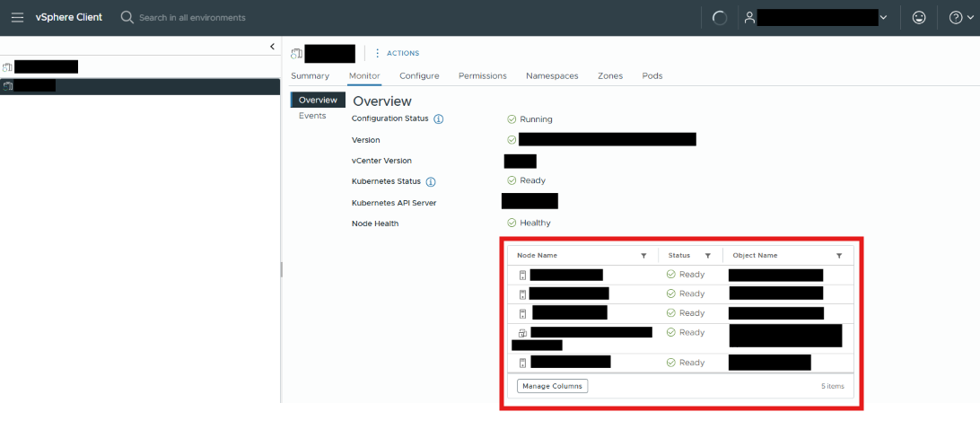Click the search in all environments field
Viewport: 980px width, 438px height.
pyautogui.click(x=192, y=17)
